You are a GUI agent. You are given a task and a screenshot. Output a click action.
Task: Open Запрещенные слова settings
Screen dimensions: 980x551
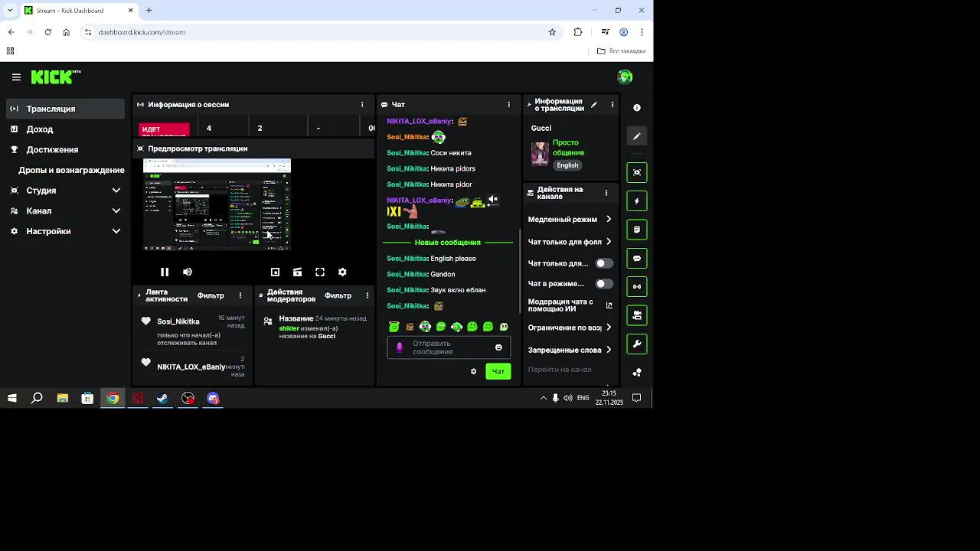click(x=570, y=350)
